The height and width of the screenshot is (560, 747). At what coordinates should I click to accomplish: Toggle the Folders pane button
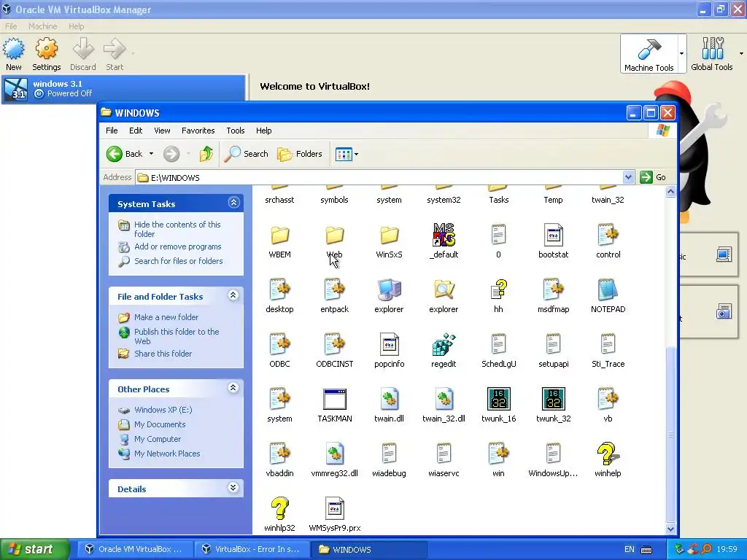click(300, 154)
